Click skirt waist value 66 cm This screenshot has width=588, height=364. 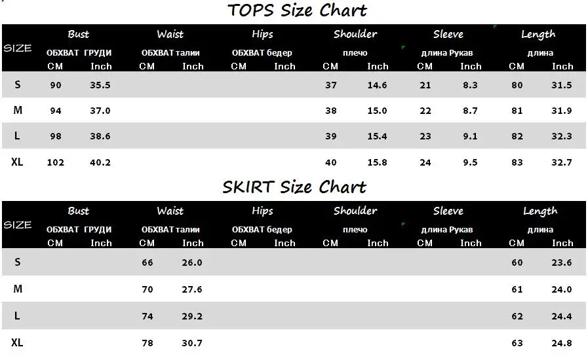(147, 263)
